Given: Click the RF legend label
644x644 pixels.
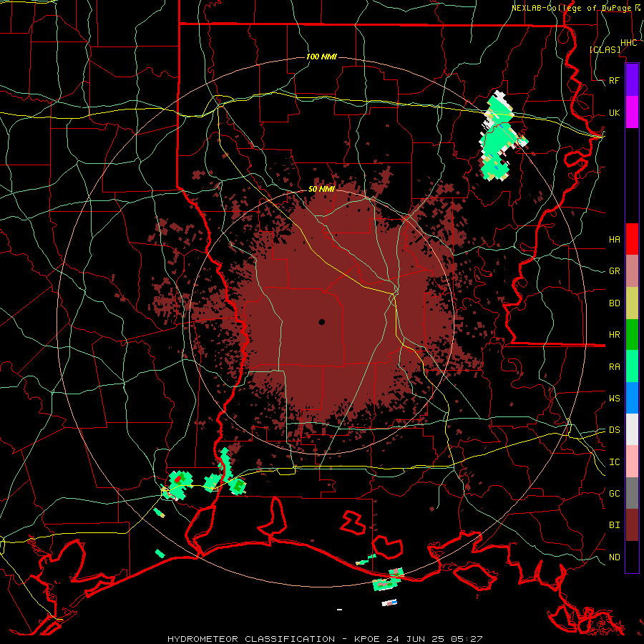Looking at the screenshot, I should coord(615,80).
